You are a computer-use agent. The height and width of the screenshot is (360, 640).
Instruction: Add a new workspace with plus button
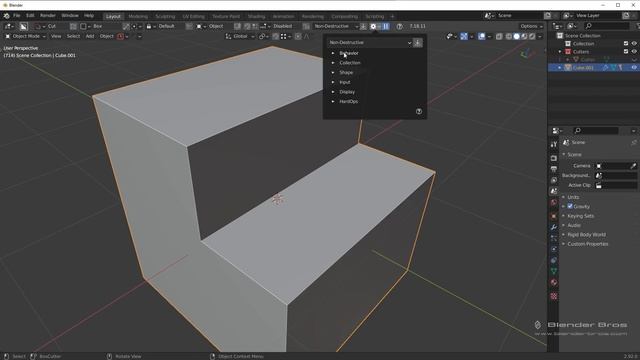point(392,16)
